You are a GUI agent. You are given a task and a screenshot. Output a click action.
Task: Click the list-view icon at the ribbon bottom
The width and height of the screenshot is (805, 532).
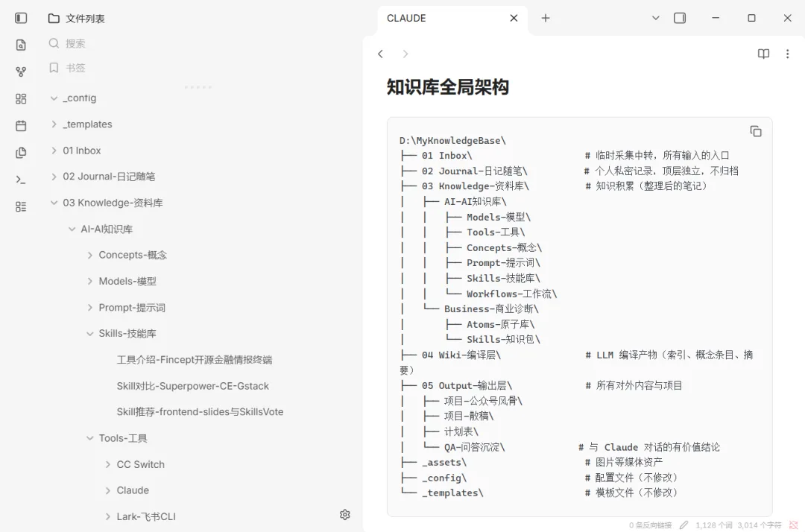21,206
